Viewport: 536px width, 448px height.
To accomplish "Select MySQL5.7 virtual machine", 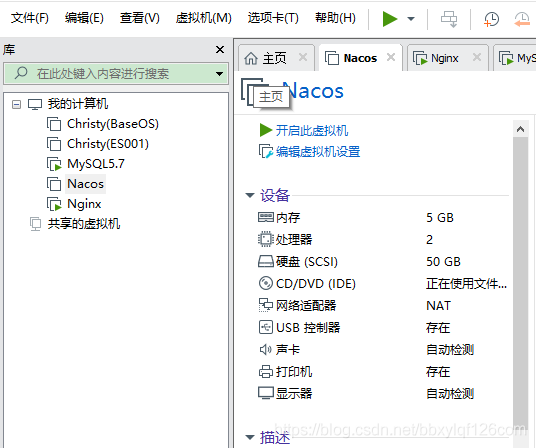I will pyautogui.click(x=96, y=164).
